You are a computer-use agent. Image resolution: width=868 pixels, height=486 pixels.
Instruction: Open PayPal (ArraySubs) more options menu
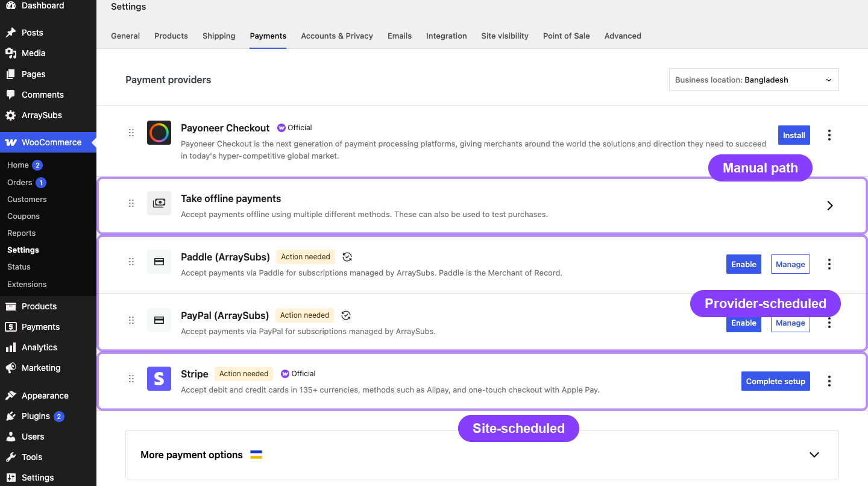829,323
